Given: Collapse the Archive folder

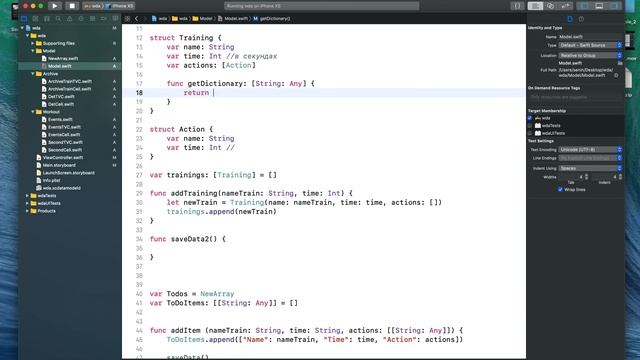Looking at the screenshot, I should pos(33,74).
